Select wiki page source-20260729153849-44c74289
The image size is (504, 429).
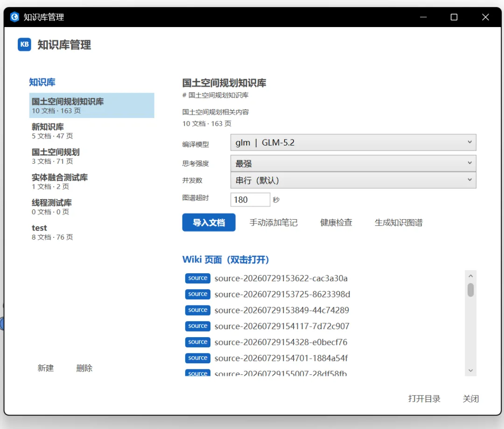click(x=323, y=310)
